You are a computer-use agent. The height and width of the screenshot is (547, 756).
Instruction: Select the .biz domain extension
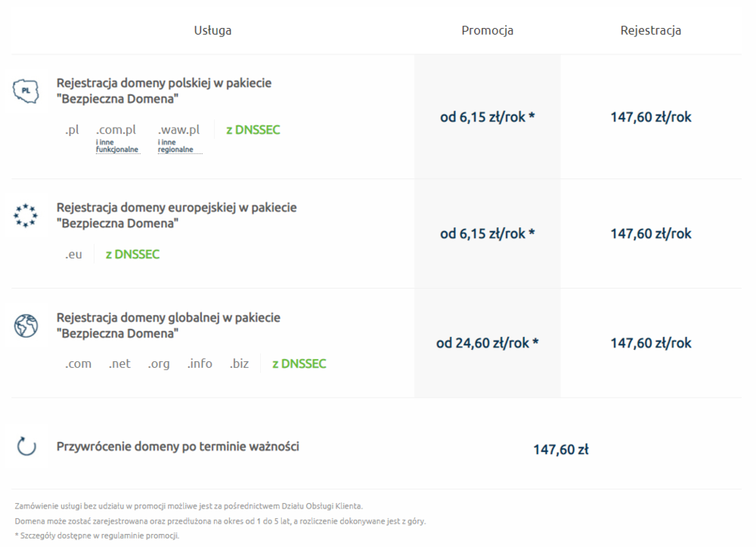239,364
